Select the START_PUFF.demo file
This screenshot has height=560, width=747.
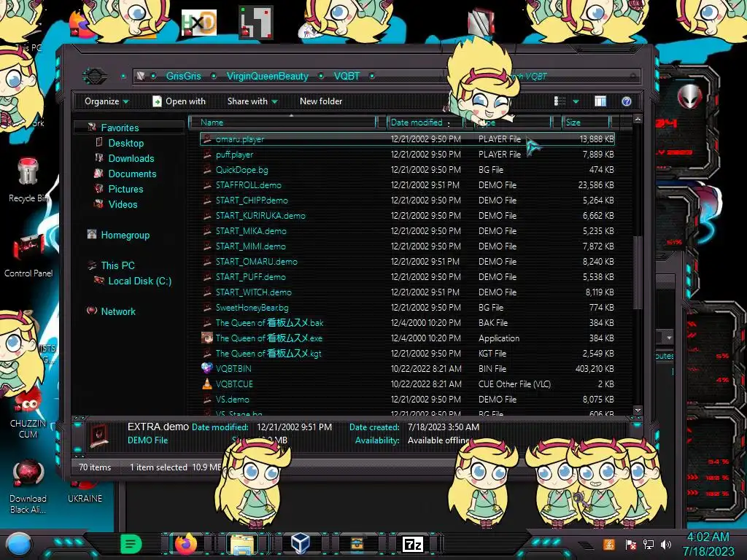tap(407, 276)
